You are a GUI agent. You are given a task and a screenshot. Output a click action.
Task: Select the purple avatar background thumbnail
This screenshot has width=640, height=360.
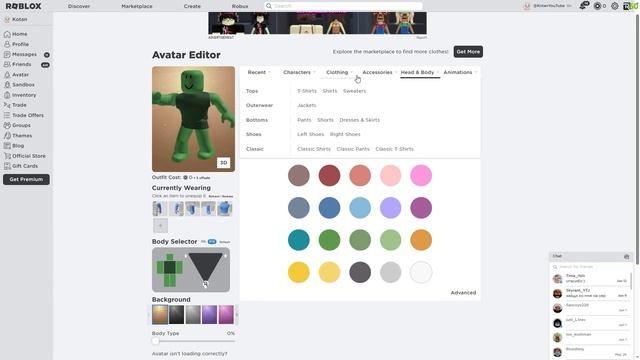(209, 315)
